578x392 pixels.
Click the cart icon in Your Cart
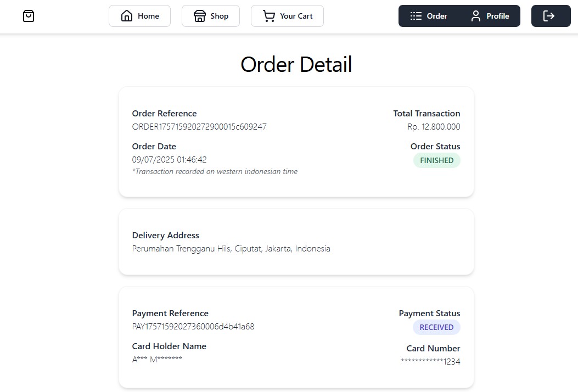click(x=269, y=16)
